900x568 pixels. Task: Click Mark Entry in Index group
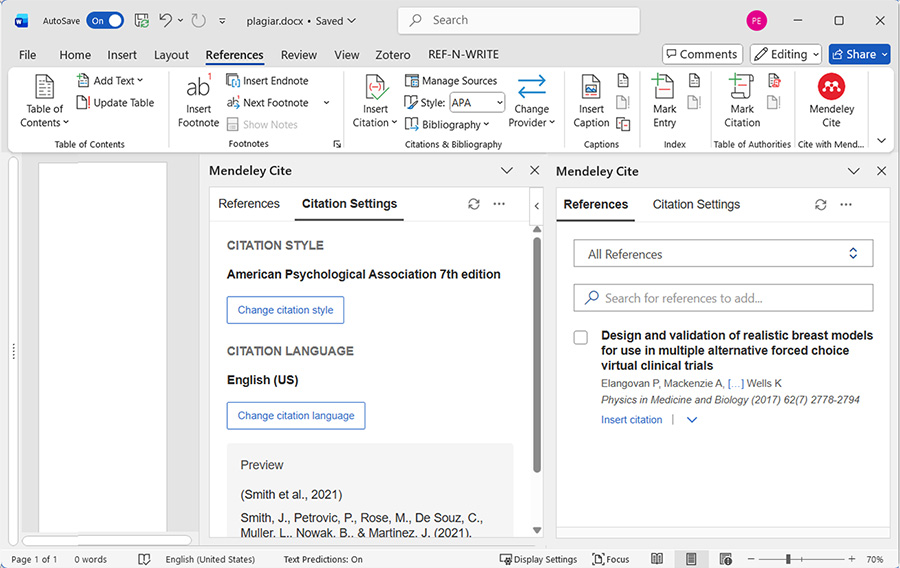pyautogui.click(x=664, y=102)
